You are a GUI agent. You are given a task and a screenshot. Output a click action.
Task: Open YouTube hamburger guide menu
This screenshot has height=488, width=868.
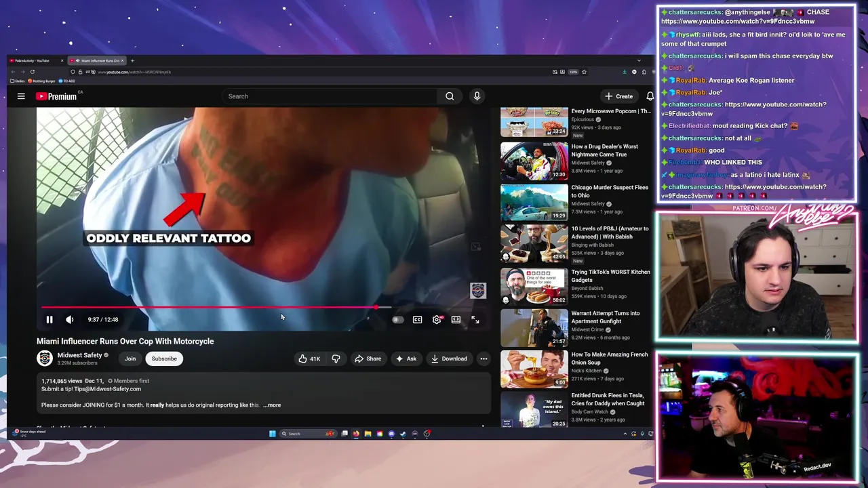(x=21, y=96)
